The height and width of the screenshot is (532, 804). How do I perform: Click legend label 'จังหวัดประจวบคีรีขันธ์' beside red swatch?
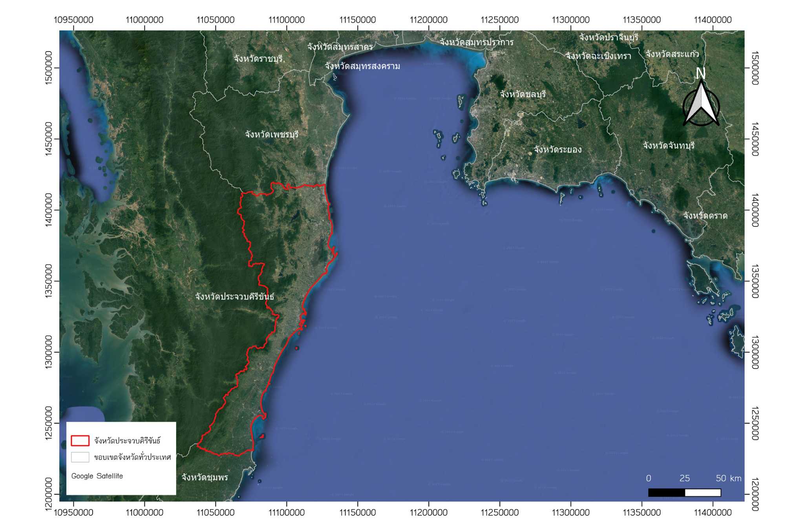127,441
